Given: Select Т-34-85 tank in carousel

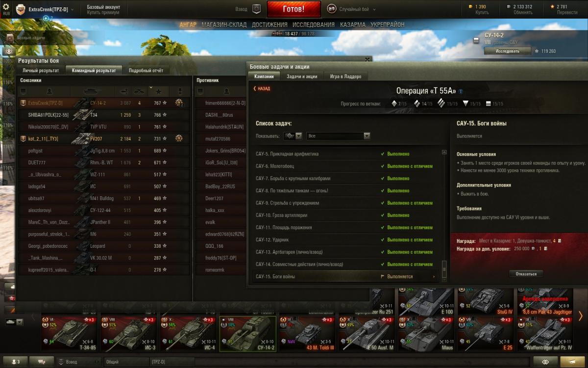Looking at the screenshot, I should (69, 334).
